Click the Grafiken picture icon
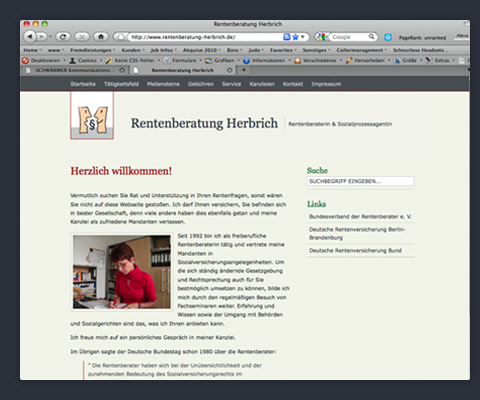 pos(209,60)
